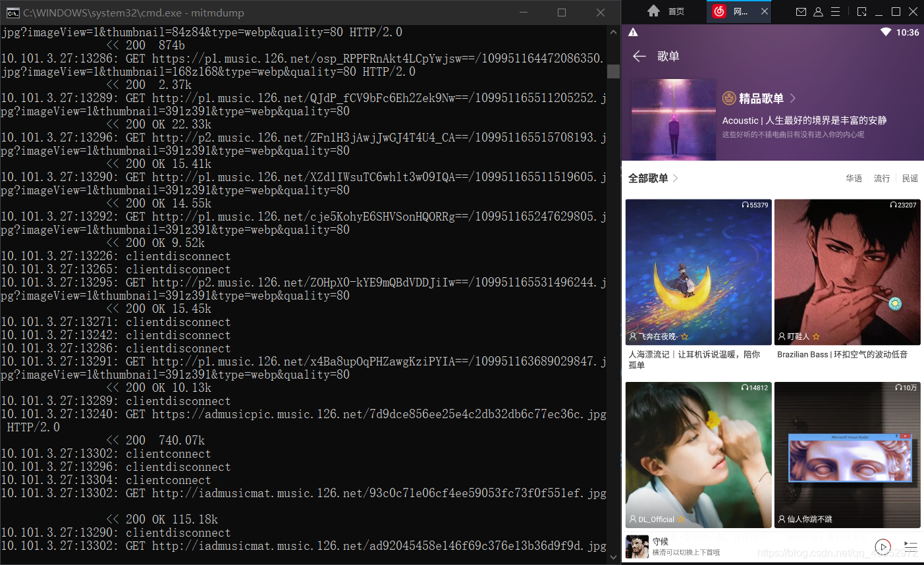Click the home house icon in emulator
924x565 pixels.
(x=653, y=11)
